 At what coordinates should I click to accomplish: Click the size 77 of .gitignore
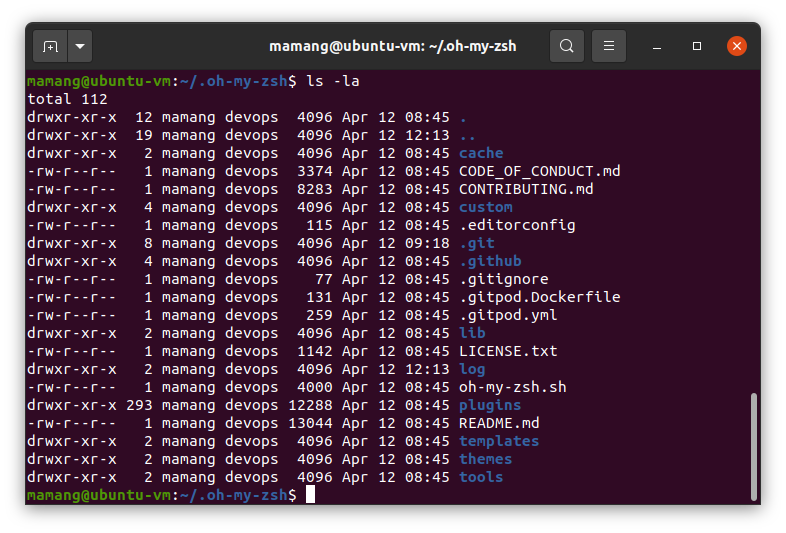pyautogui.click(x=324, y=279)
